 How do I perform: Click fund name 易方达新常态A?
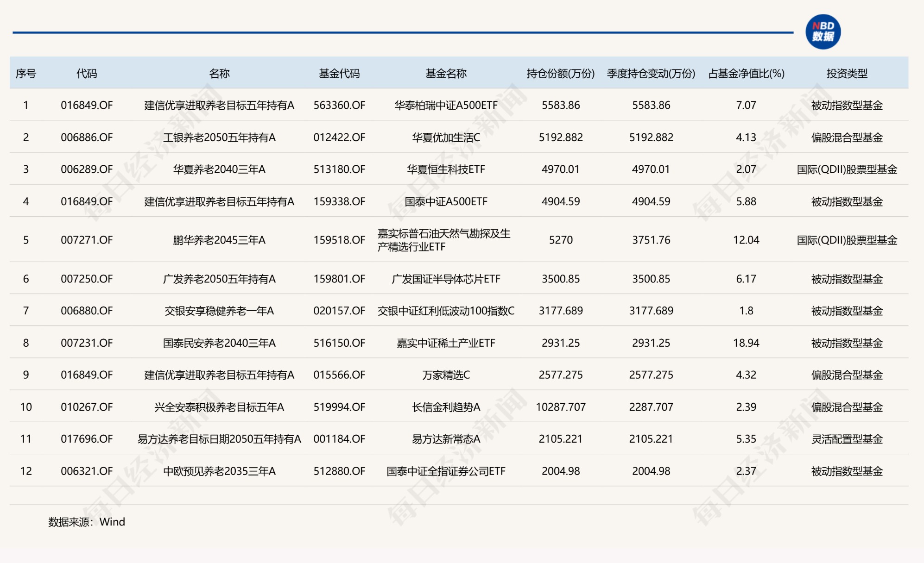coord(446,439)
